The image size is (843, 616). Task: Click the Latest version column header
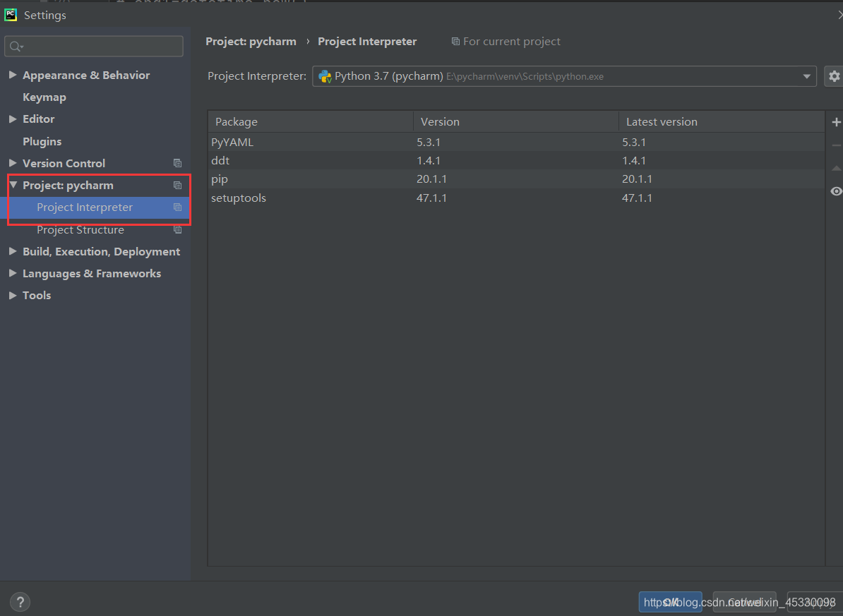722,122
